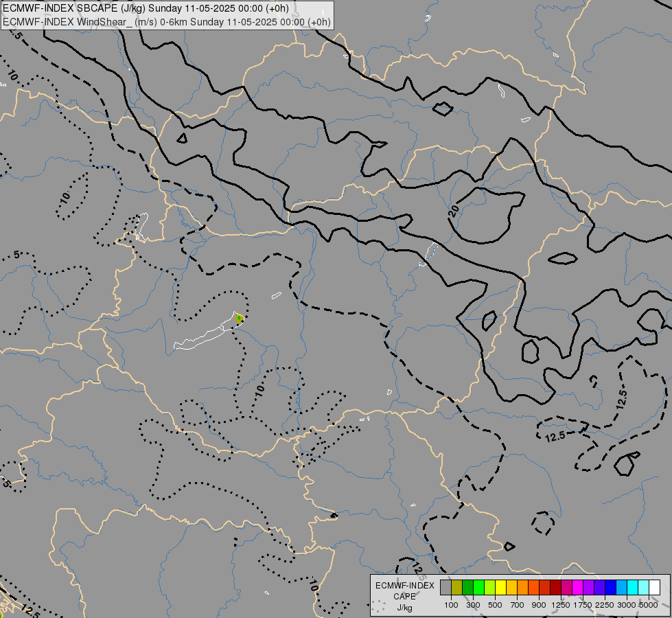Click the pure blue legend swatch
Viewport: 672px width, 618px height.
pyautogui.click(x=611, y=588)
